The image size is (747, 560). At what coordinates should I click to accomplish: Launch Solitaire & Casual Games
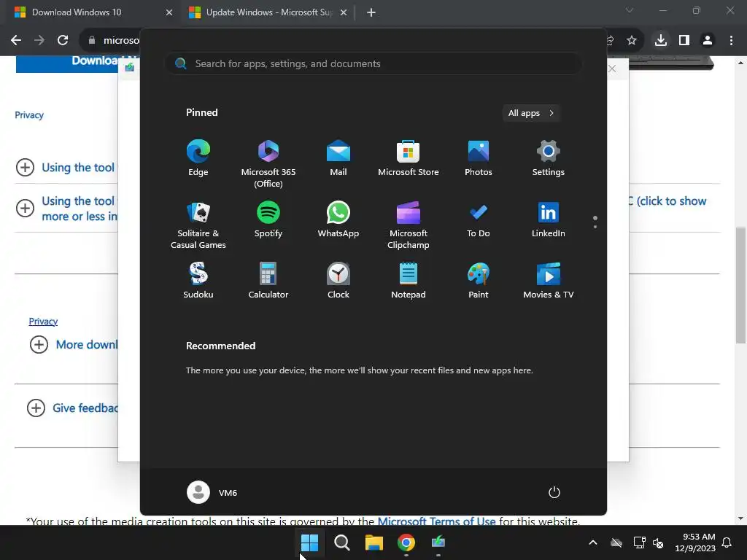pos(198,225)
